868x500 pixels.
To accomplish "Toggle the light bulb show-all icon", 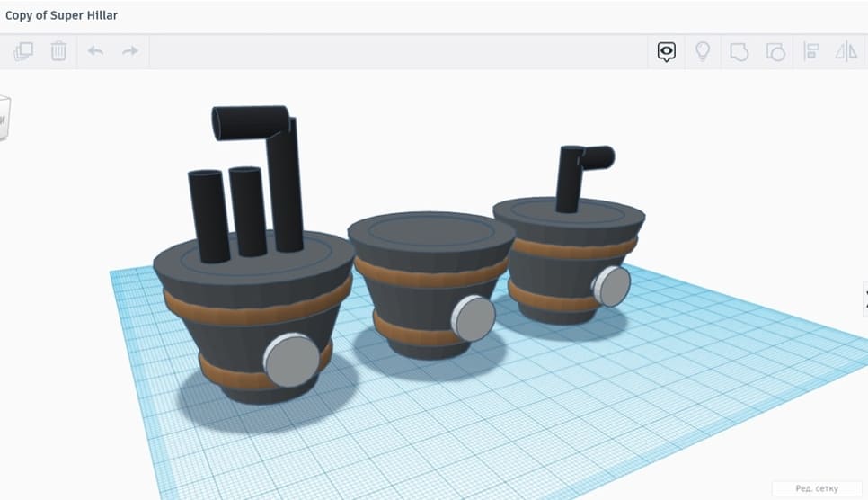I will [x=703, y=51].
